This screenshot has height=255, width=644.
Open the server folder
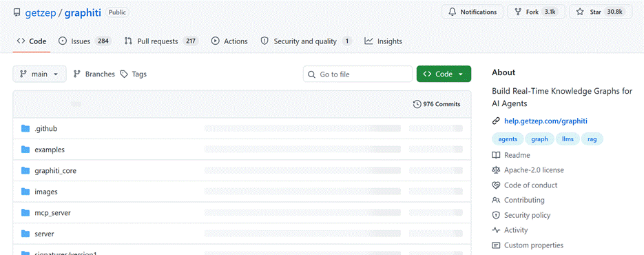point(44,234)
